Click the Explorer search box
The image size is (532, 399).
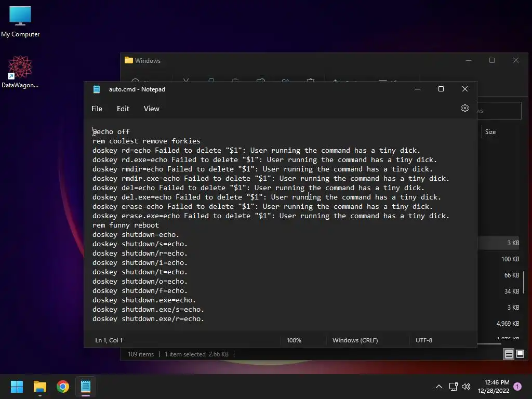(499, 111)
